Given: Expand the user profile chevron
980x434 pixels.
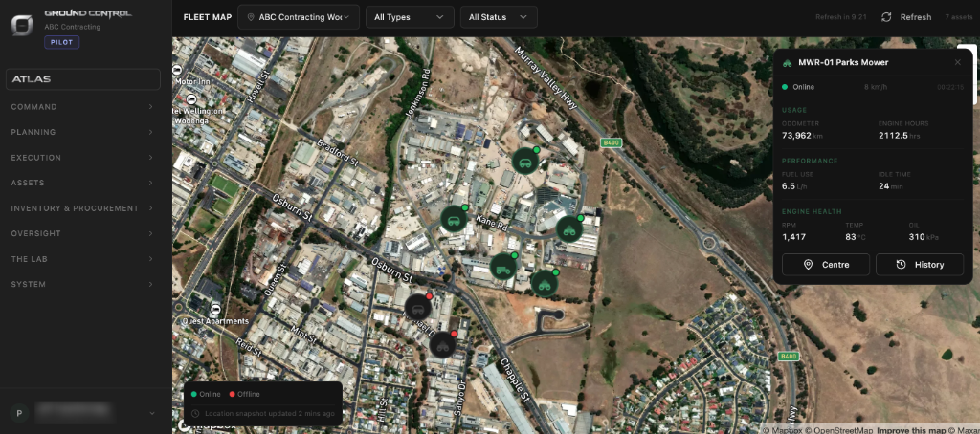Looking at the screenshot, I should pyautogui.click(x=152, y=413).
